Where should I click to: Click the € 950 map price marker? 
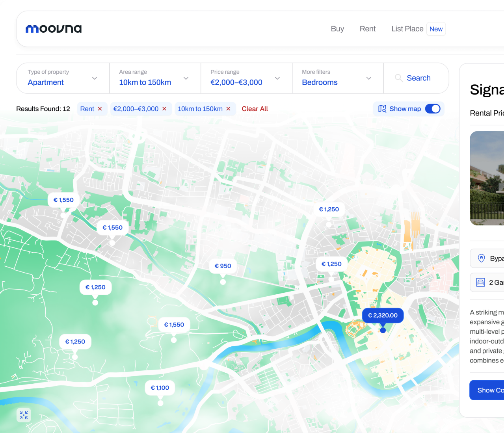(223, 266)
